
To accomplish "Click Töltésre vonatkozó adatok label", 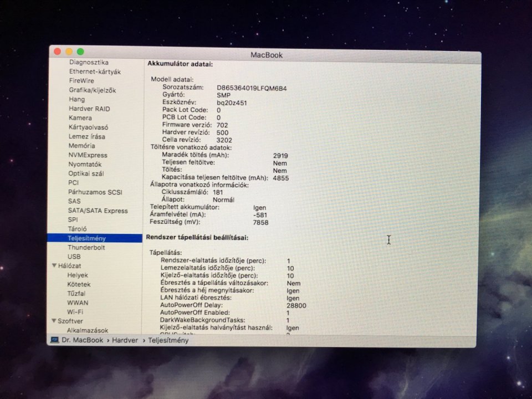I will pyautogui.click(x=191, y=147).
